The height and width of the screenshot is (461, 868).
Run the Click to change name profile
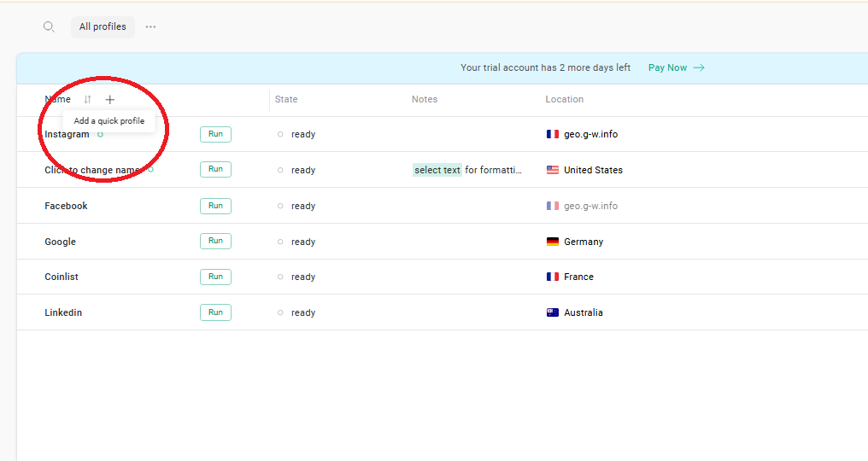point(215,169)
